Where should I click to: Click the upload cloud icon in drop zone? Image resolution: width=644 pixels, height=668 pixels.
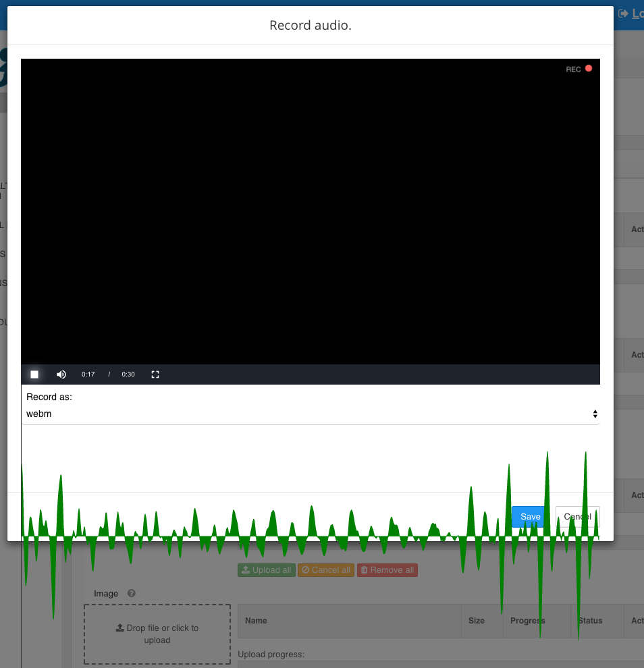120,628
